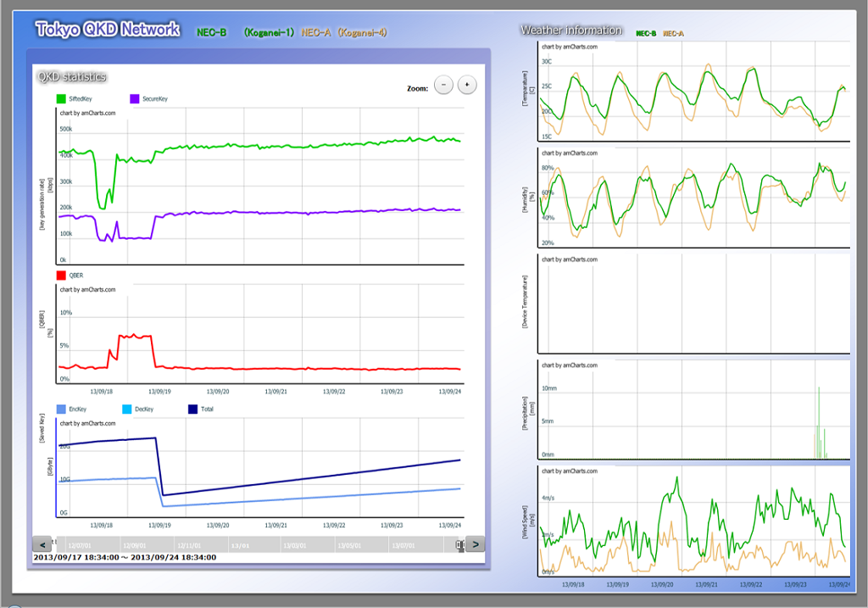Toggle the DecKey legend marker
Viewport: 868px width, 608px height.
click(x=127, y=410)
